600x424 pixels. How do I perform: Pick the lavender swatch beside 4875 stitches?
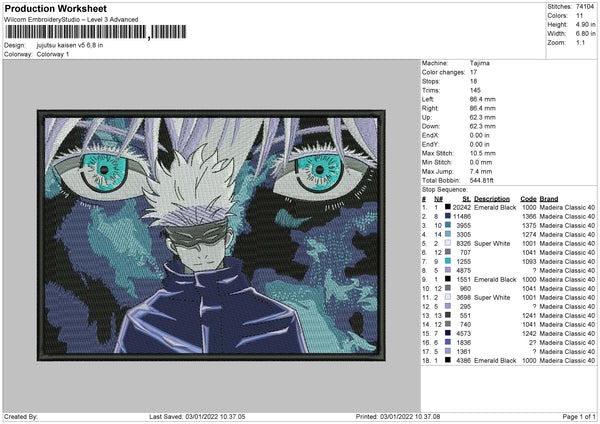coord(447,270)
